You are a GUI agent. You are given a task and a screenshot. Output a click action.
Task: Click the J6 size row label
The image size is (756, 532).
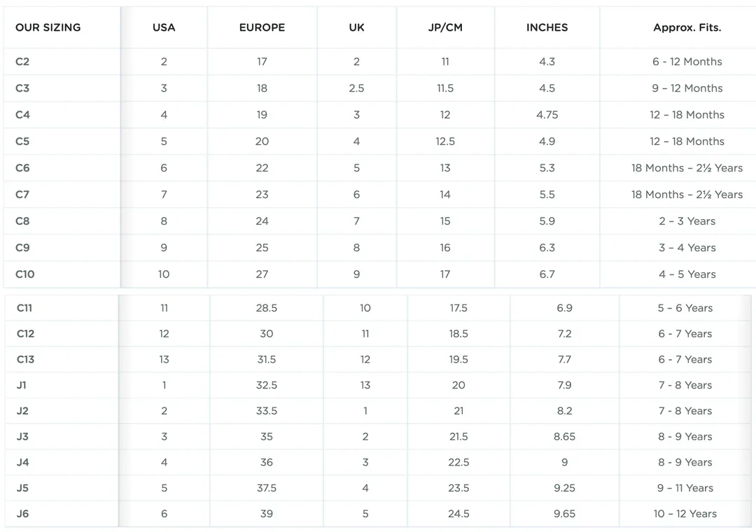pos(23,514)
